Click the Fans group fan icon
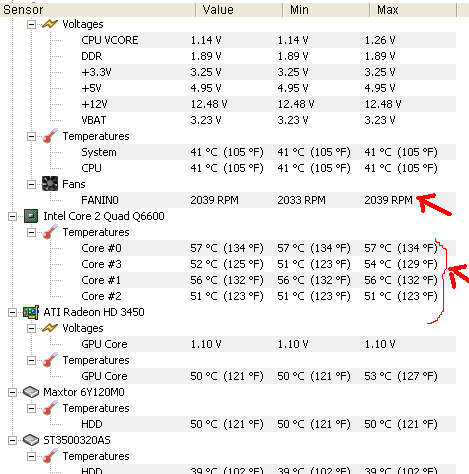 tap(50, 184)
